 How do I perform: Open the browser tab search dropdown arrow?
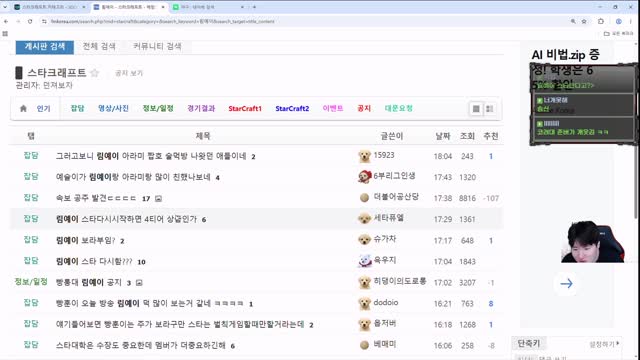(x=5, y=7)
